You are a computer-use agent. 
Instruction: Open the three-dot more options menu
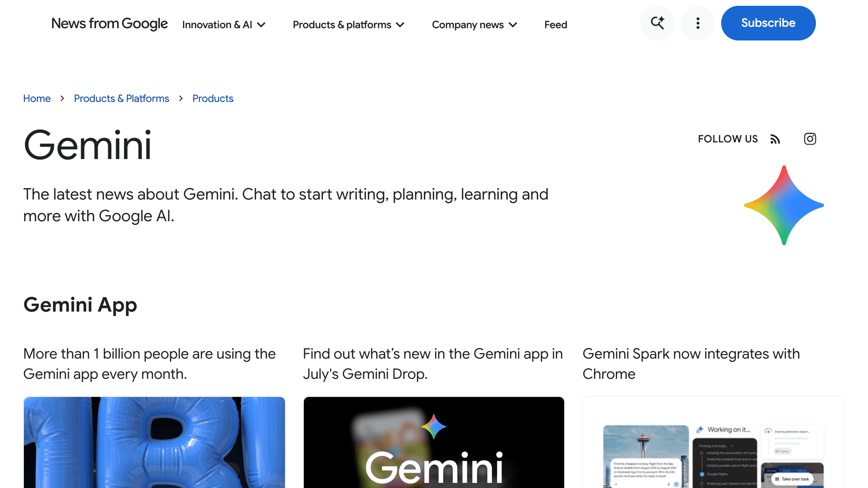tap(698, 23)
